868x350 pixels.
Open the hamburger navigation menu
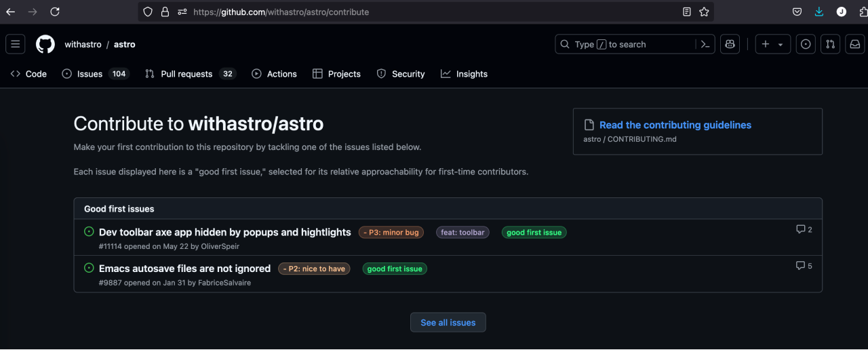click(x=16, y=44)
